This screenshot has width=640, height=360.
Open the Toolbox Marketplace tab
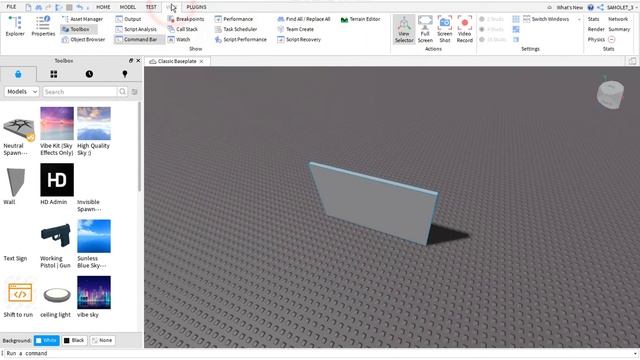pos(18,74)
